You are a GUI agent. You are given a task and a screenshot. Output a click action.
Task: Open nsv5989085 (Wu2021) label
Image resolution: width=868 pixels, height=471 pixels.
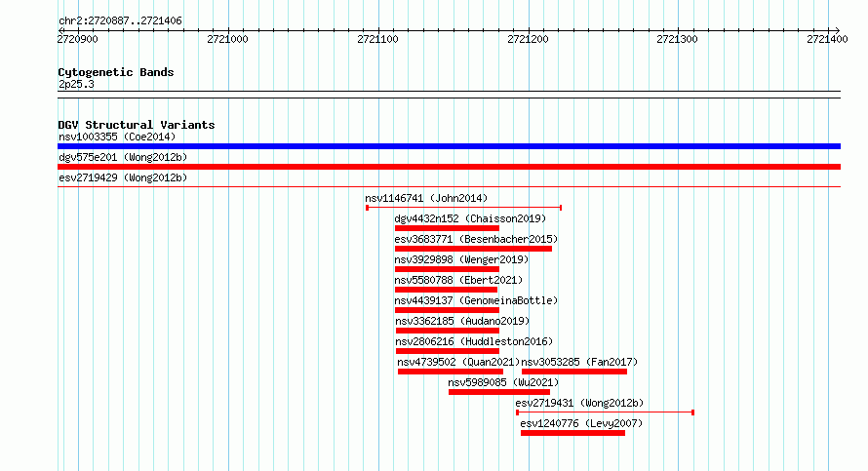coord(503,382)
